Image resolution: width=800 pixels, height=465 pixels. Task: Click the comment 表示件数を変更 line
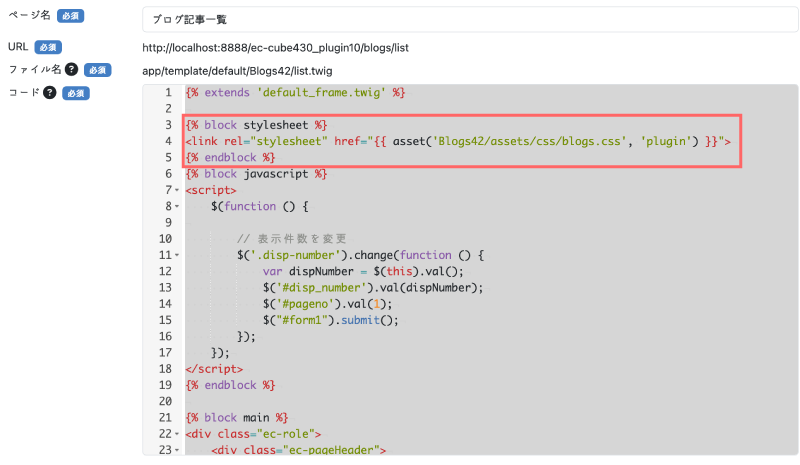pos(292,239)
